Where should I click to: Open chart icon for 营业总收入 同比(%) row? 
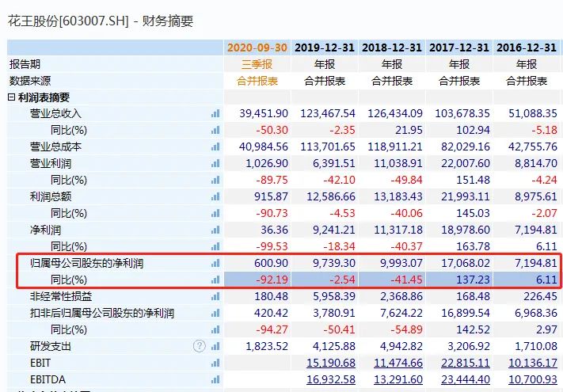click(215, 130)
